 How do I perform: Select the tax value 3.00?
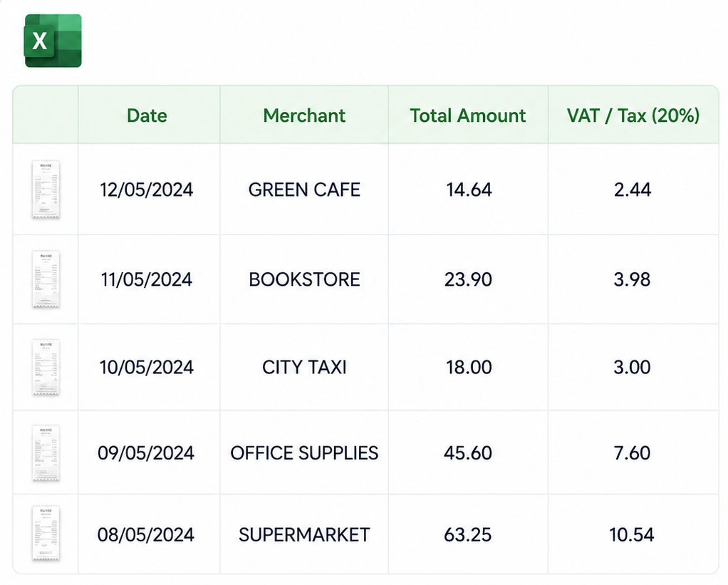pyautogui.click(x=632, y=367)
